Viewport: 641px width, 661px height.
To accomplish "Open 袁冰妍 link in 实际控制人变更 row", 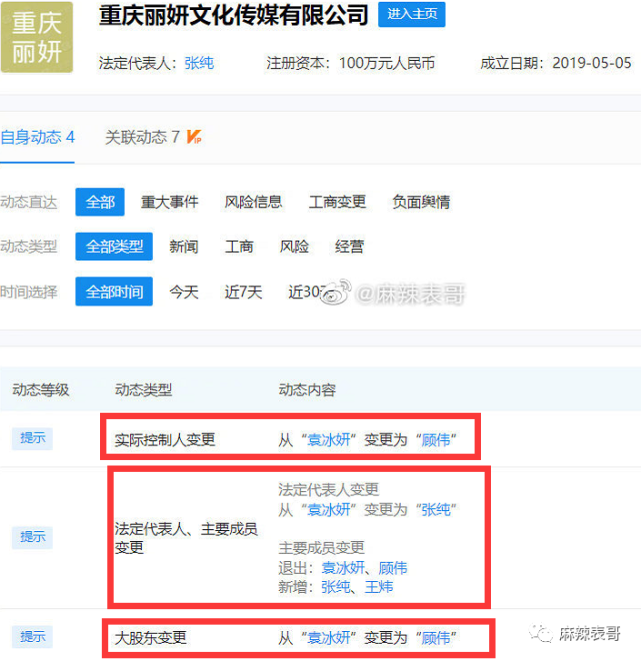I will tap(329, 440).
